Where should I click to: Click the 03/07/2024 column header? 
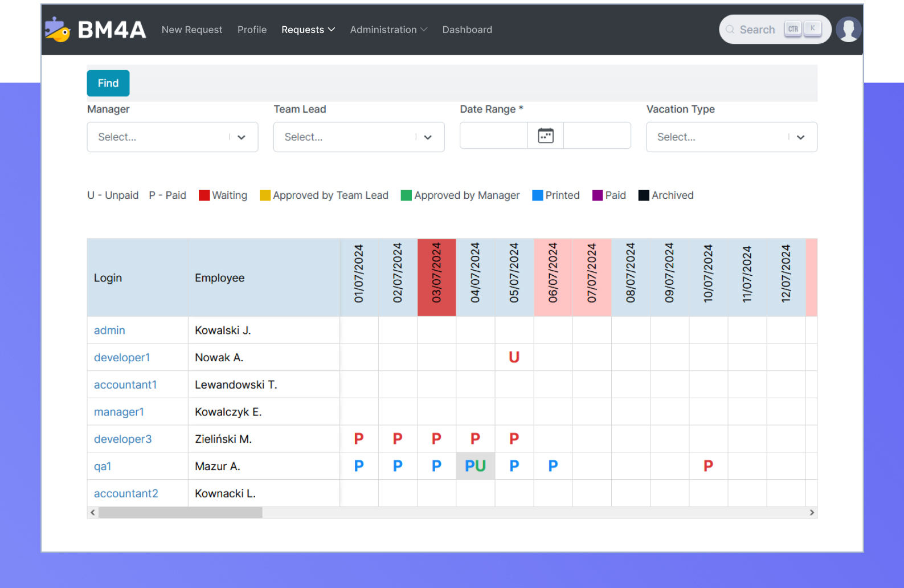click(436, 277)
